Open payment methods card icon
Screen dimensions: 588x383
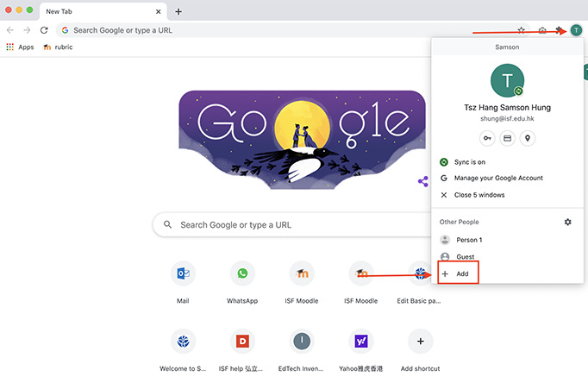coord(507,138)
